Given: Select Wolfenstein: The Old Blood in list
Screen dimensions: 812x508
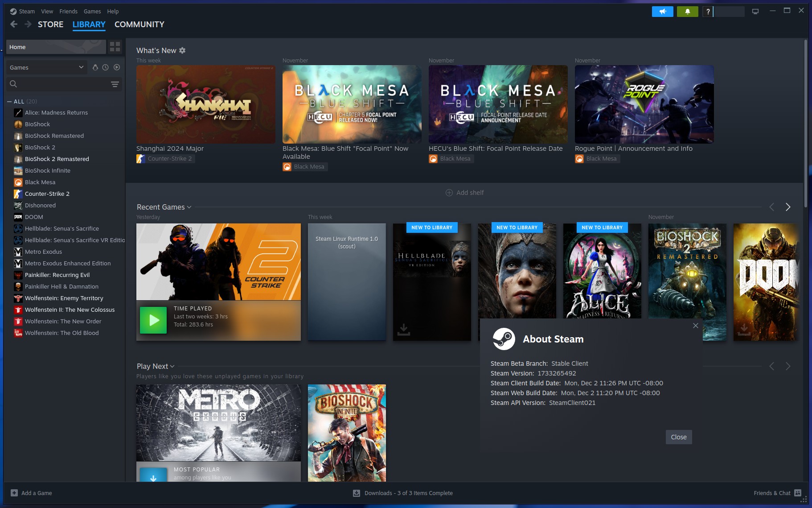Looking at the screenshot, I should pos(62,333).
